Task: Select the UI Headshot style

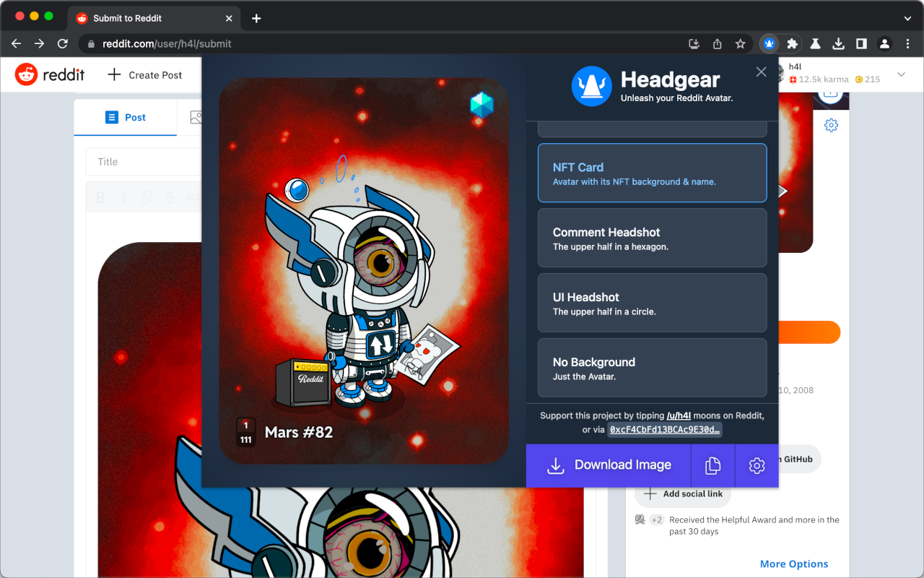Action: (652, 303)
